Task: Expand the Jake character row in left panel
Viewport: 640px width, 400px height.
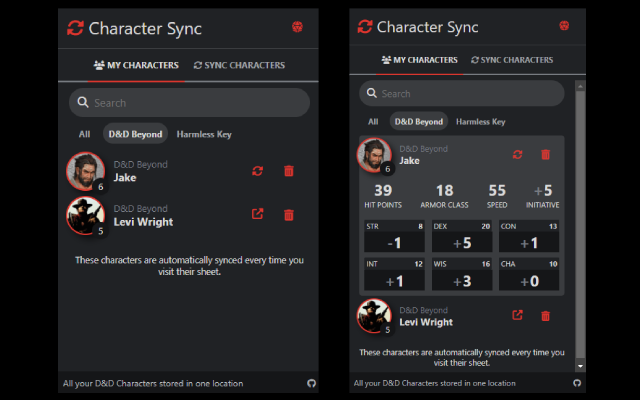Action: point(188,171)
